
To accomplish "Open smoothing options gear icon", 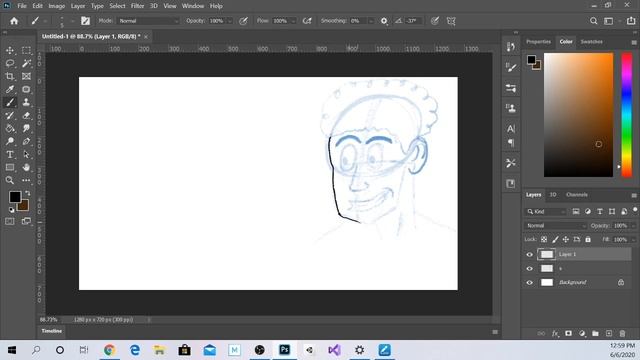I will click(384, 21).
